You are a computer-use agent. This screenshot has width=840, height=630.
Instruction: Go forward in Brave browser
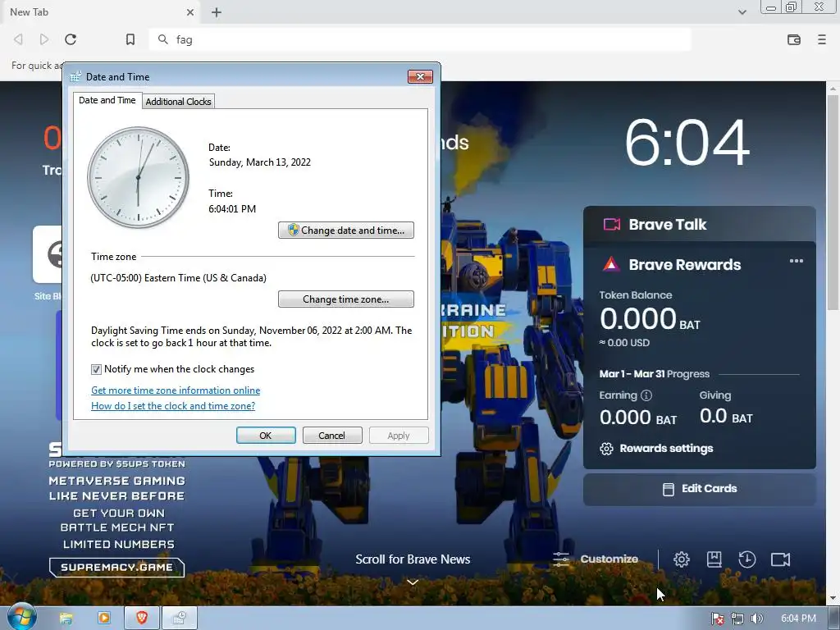point(44,39)
